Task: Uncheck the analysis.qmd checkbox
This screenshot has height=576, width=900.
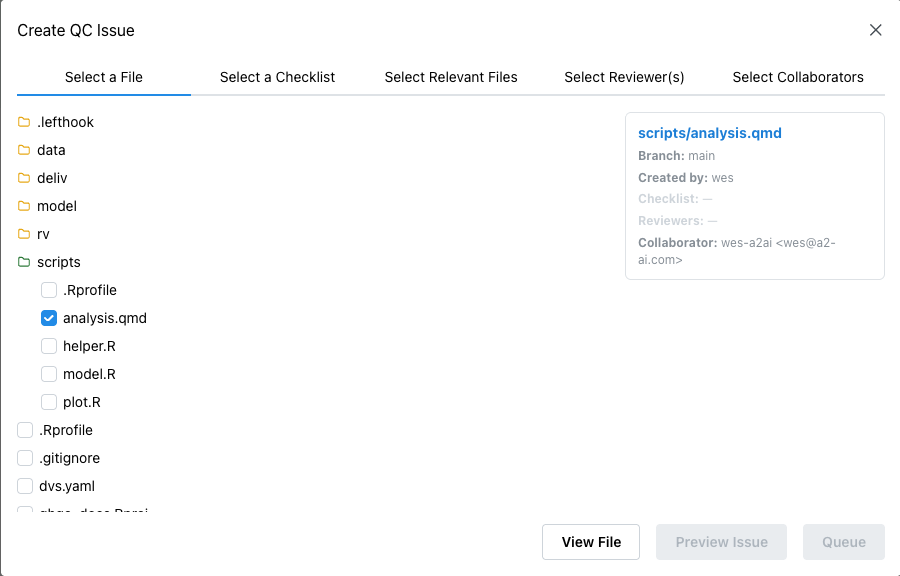Action: click(x=49, y=318)
